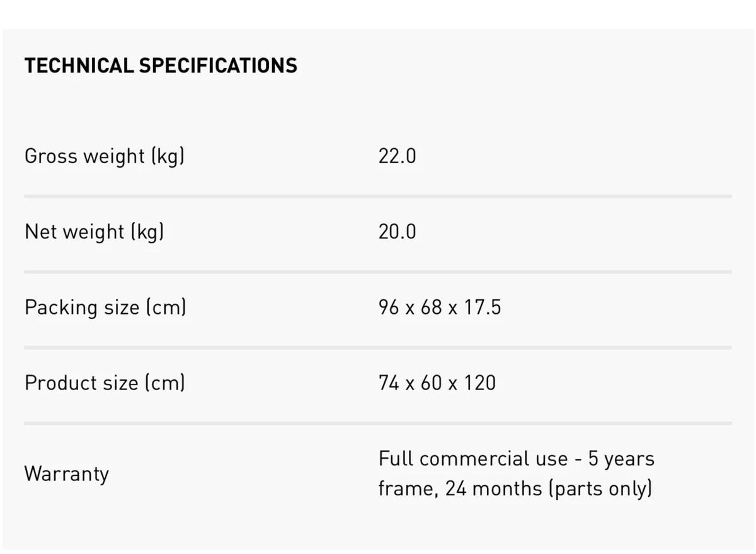Click the divider below the Net weight row

(378, 272)
